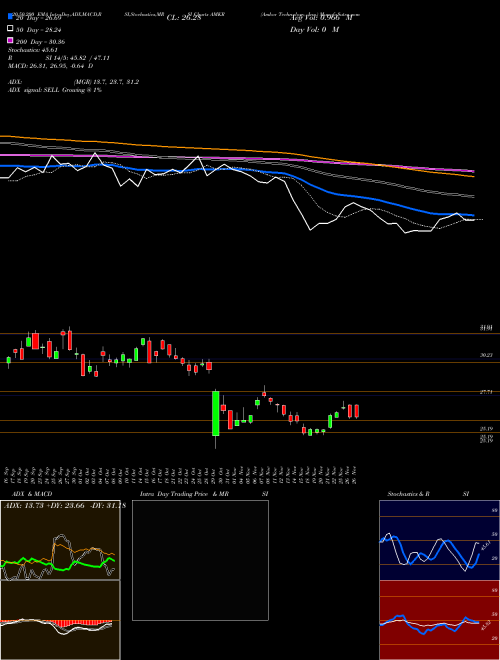
Task: Click the 'ADX: 13.73 +DY: 23.66 -DY: 31.18' readout
Action: point(65,506)
